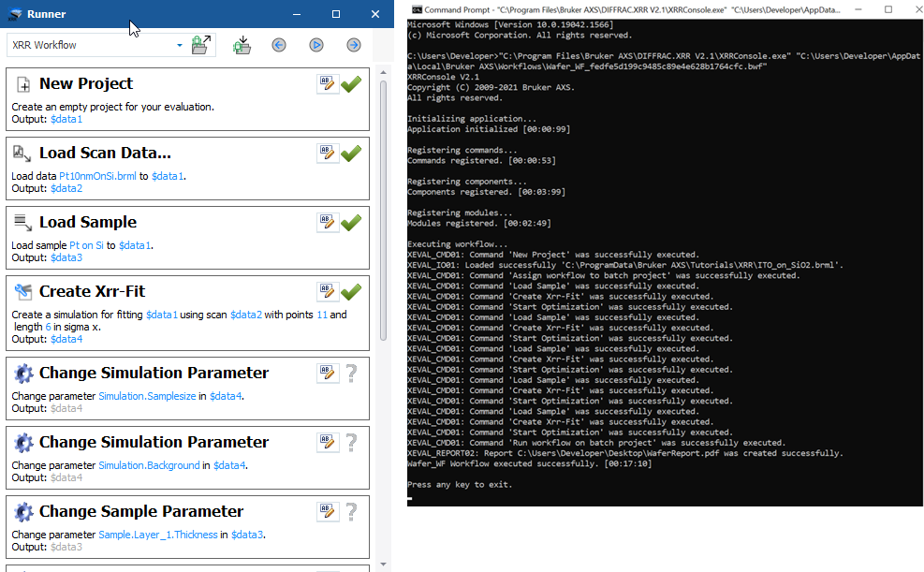Click question mark status of Change Sample Parameter
924x572 pixels.
click(351, 512)
